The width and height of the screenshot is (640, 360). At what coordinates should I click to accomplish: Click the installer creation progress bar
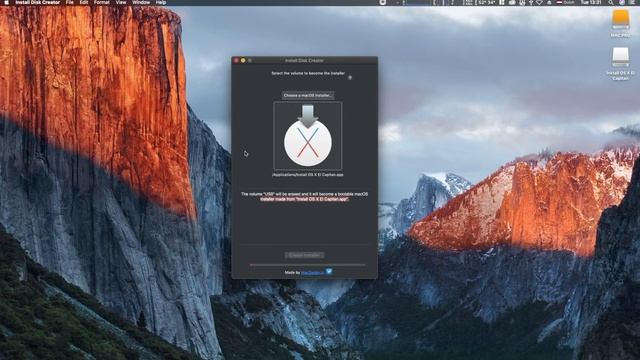tap(307, 265)
